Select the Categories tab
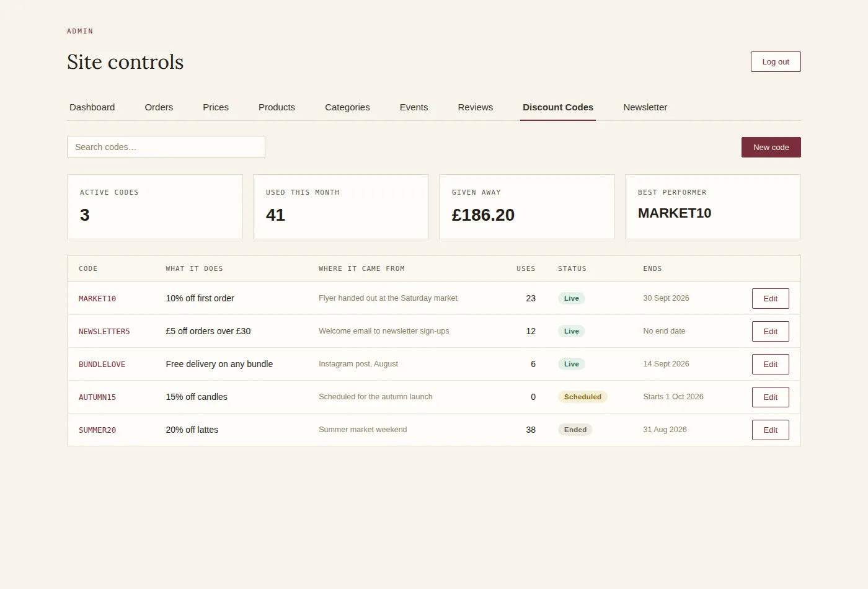The width and height of the screenshot is (868, 589). pyautogui.click(x=347, y=107)
